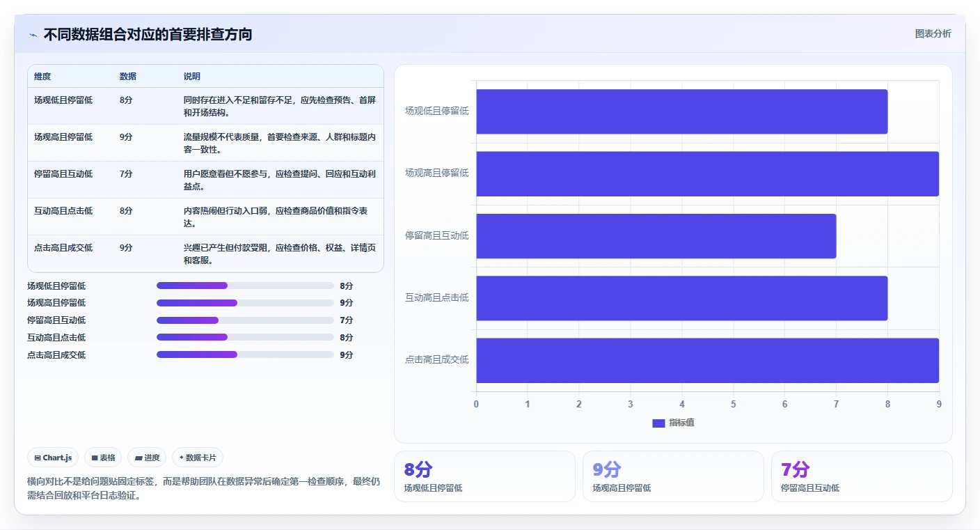The image size is (980, 530).
Task: Click the 指标值 legend label
Action: pyautogui.click(x=681, y=423)
